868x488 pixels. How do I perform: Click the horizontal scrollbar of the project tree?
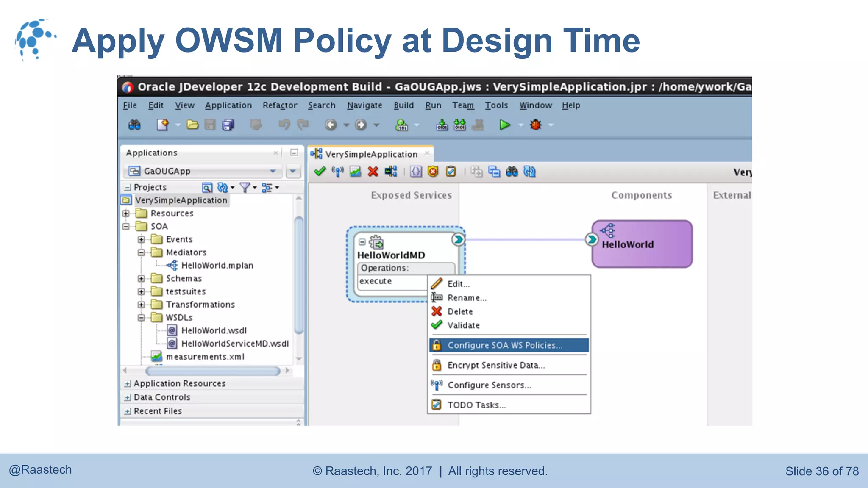[212, 371]
